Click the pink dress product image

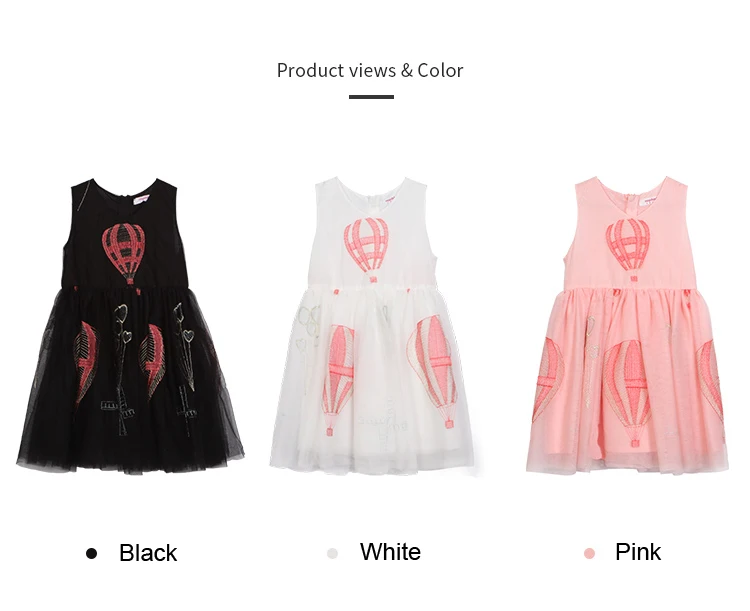[628, 325]
